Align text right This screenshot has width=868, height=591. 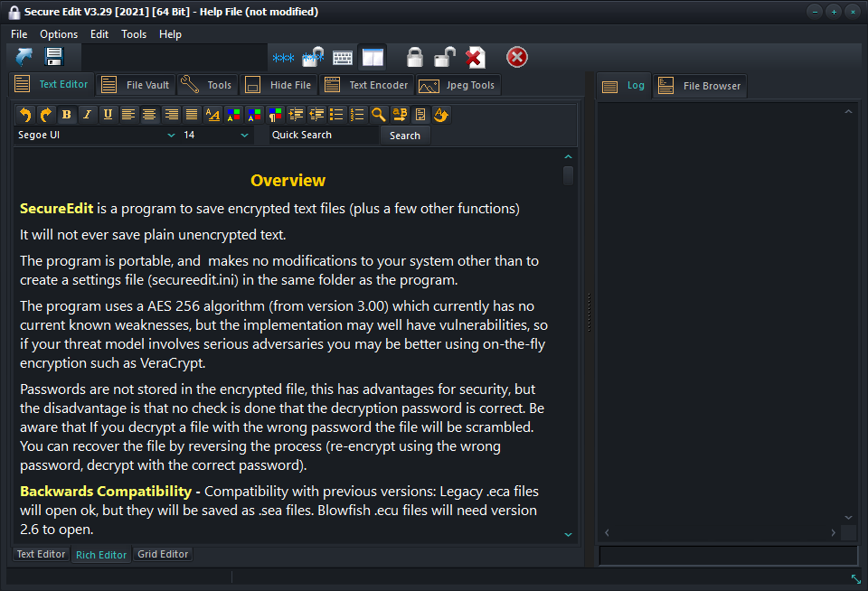[x=172, y=115]
